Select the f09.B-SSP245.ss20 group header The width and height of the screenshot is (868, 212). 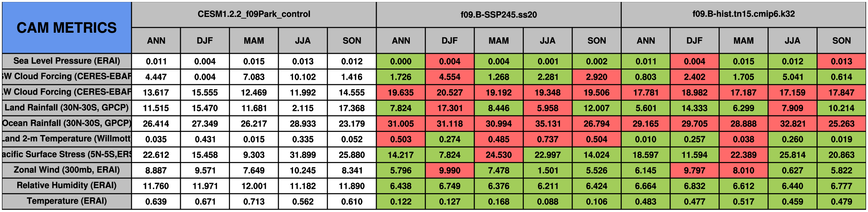[x=499, y=15]
